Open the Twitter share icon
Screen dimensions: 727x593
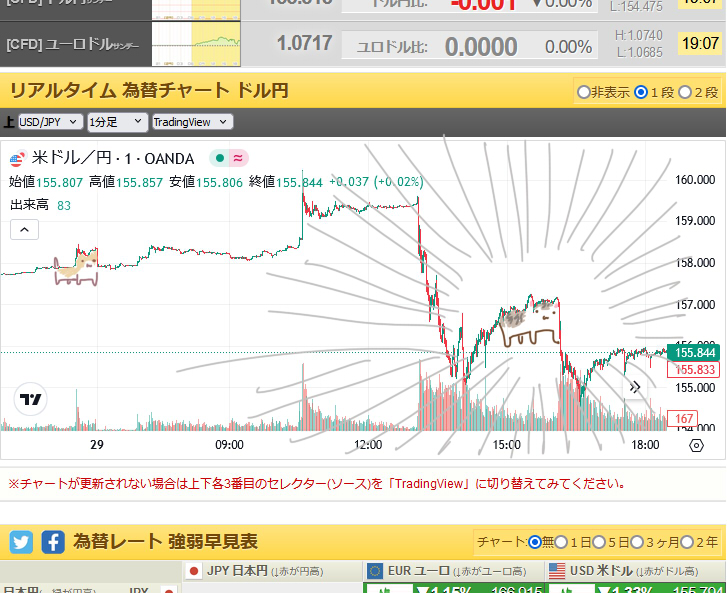pyautogui.click(x=21, y=542)
